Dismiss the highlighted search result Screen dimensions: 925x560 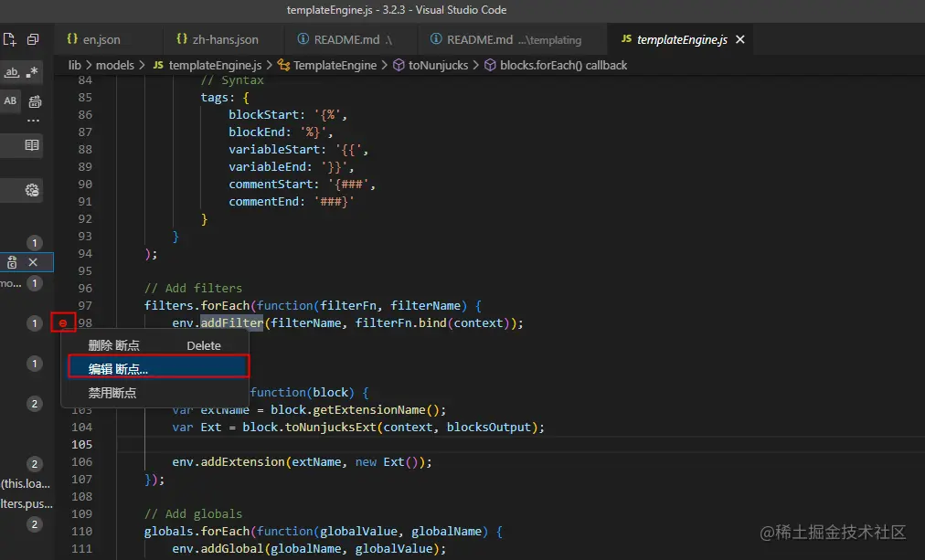coord(33,262)
